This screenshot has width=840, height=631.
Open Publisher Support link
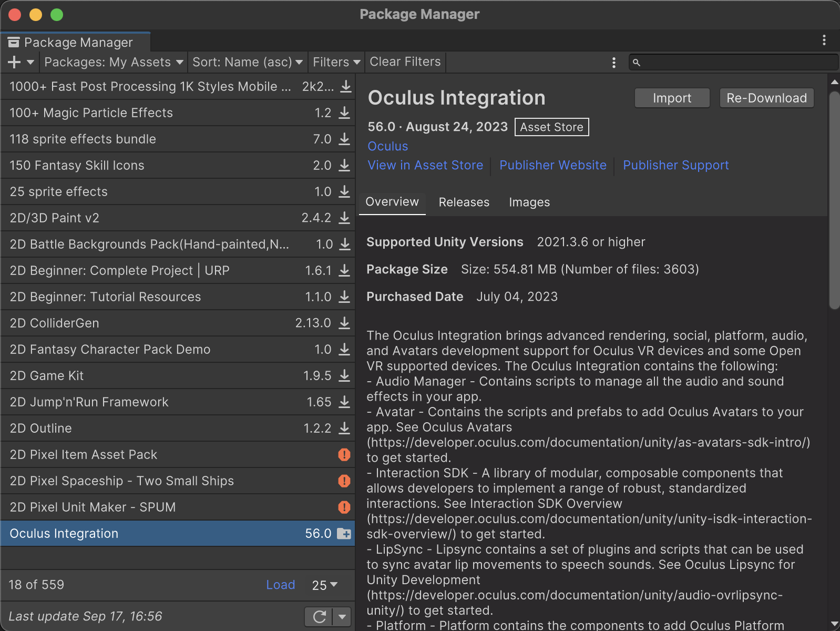coord(676,165)
